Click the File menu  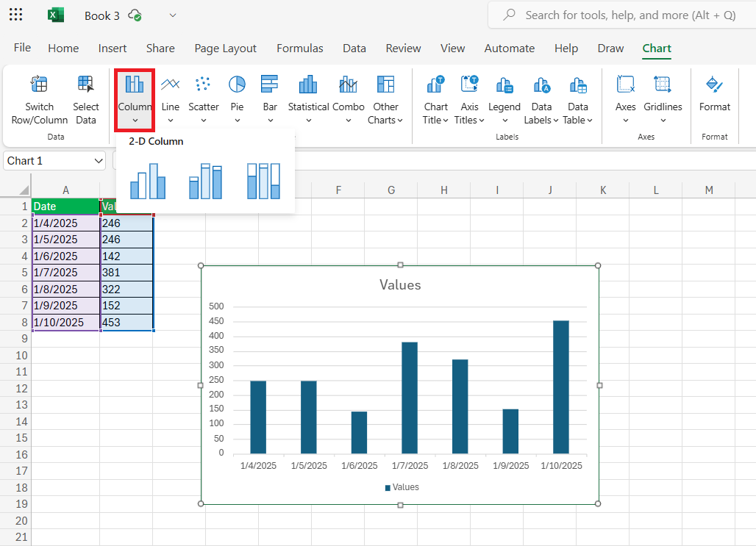pos(22,48)
